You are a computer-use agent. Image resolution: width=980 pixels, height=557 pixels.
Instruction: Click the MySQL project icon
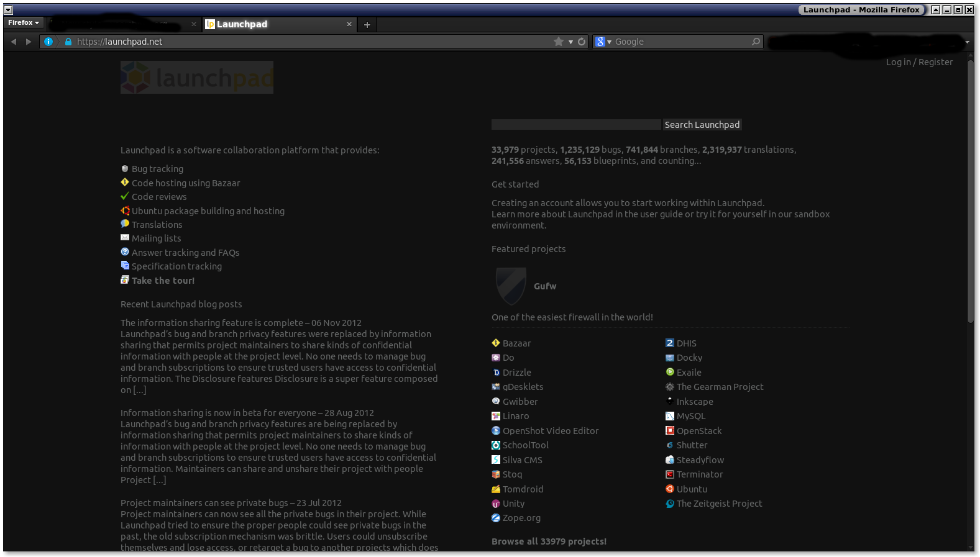point(670,416)
